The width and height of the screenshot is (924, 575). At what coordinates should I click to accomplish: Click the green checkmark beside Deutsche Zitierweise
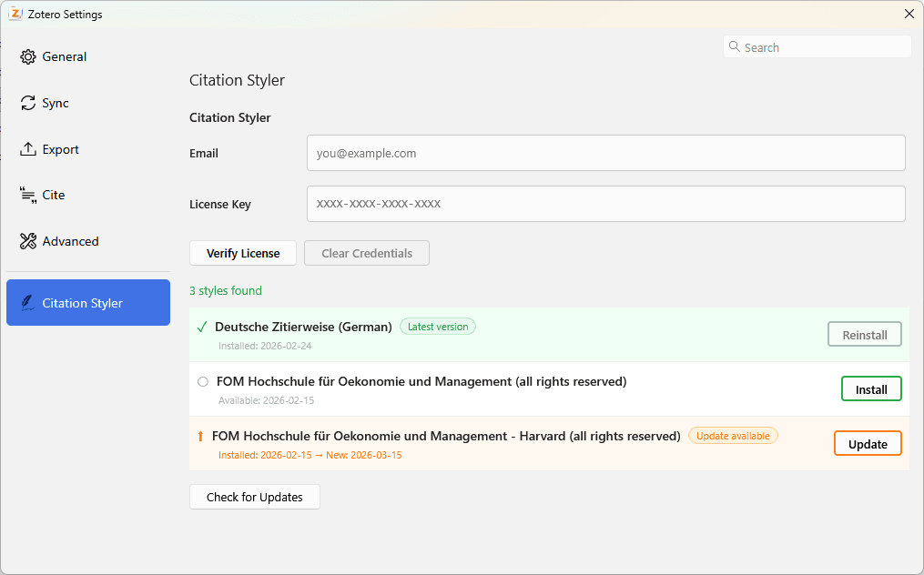(203, 327)
